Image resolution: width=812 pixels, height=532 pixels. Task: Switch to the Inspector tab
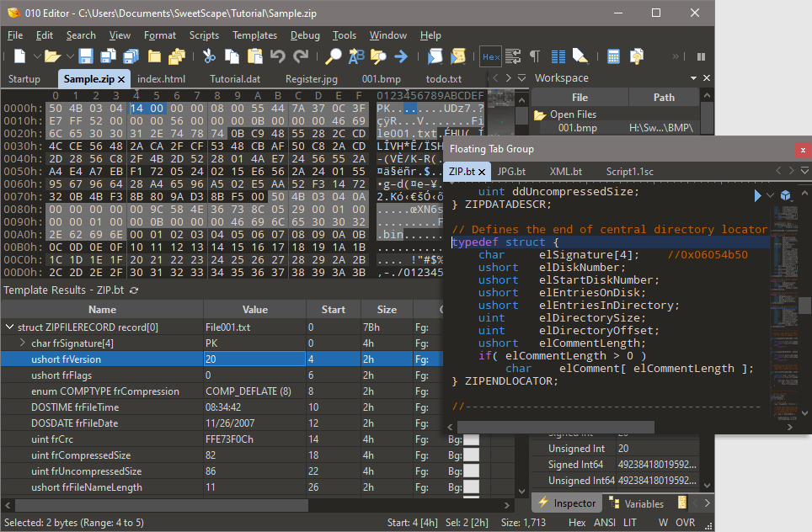pyautogui.click(x=567, y=503)
